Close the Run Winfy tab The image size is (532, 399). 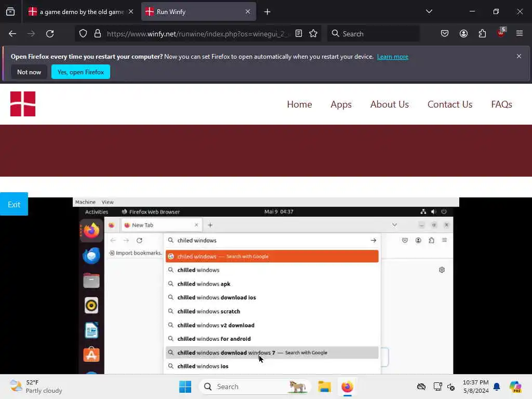(248, 11)
